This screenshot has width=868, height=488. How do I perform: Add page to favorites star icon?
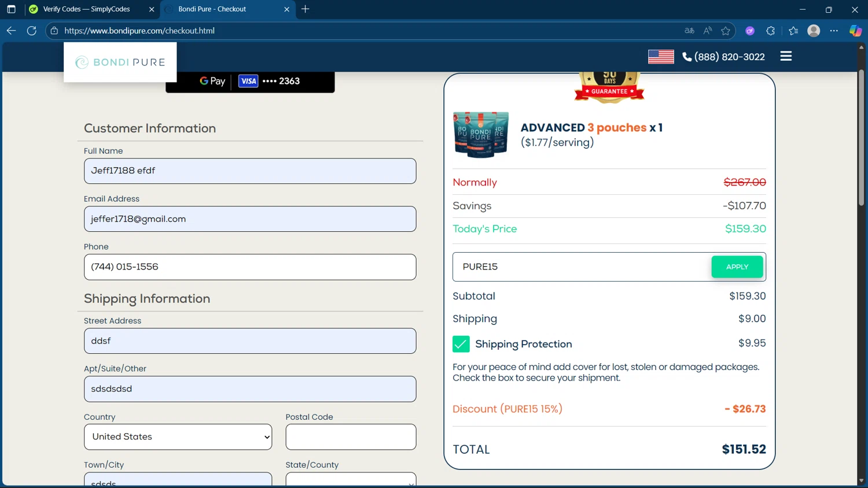point(726,31)
